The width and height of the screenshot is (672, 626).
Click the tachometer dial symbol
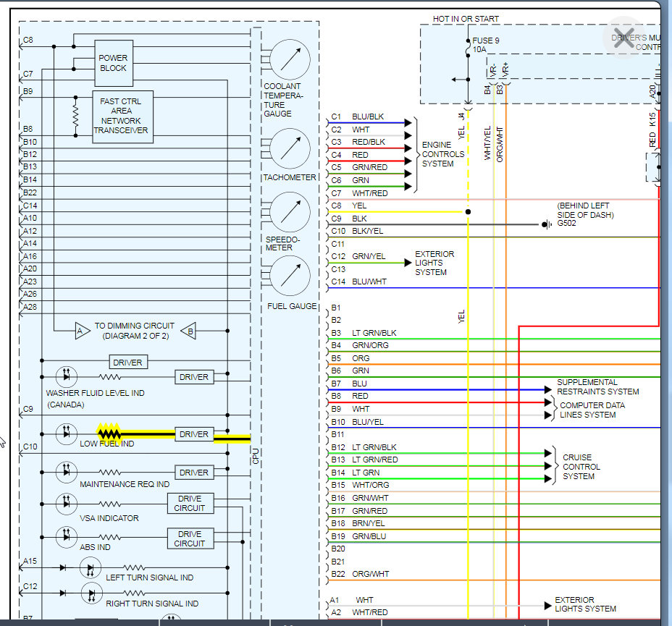point(290,148)
